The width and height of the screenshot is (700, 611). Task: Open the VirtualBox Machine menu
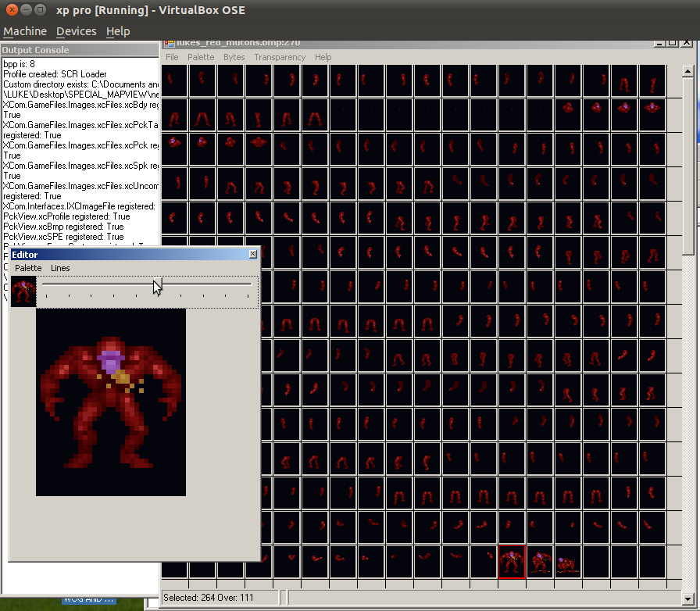(25, 31)
